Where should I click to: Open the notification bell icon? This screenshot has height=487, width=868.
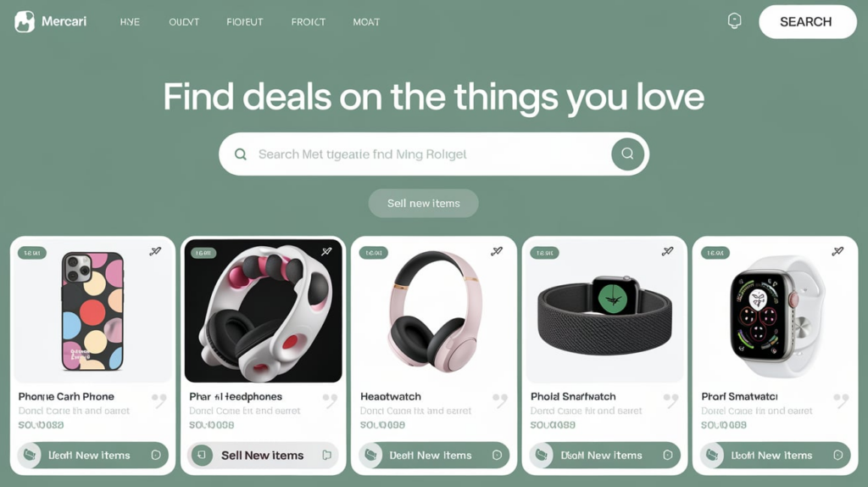tap(734, 21)
